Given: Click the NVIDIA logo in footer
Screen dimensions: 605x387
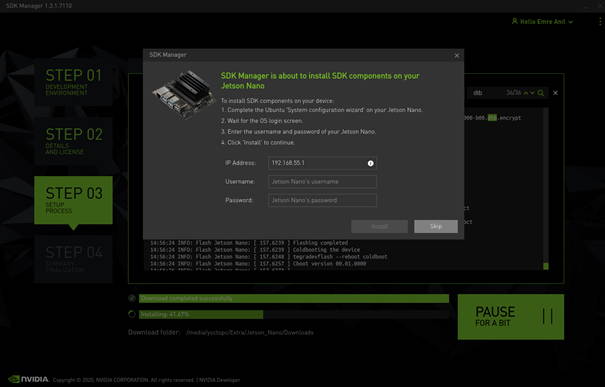Looking at the screenshot, I should coord(28,379).
